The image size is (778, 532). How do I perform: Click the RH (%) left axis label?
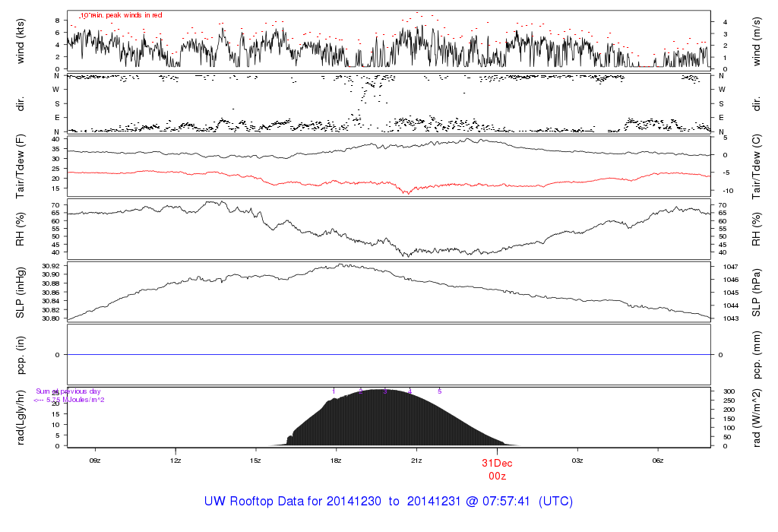click(21, 229)
